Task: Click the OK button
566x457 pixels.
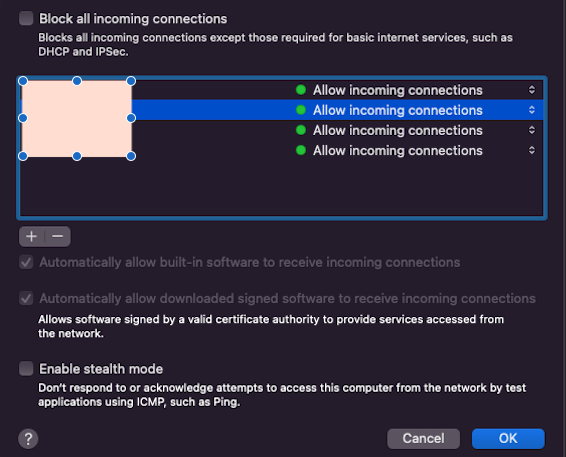Action: coord(508,439)
